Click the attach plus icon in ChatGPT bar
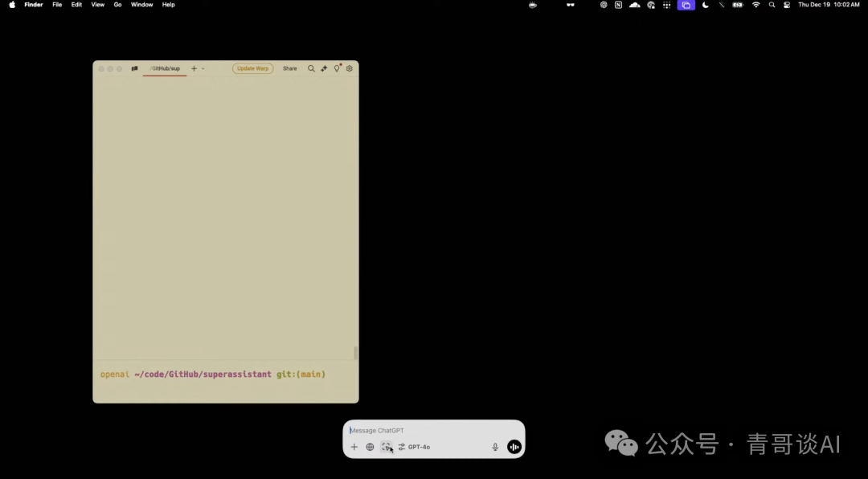This screenshot has height=479, width=868. pos(354,447)
